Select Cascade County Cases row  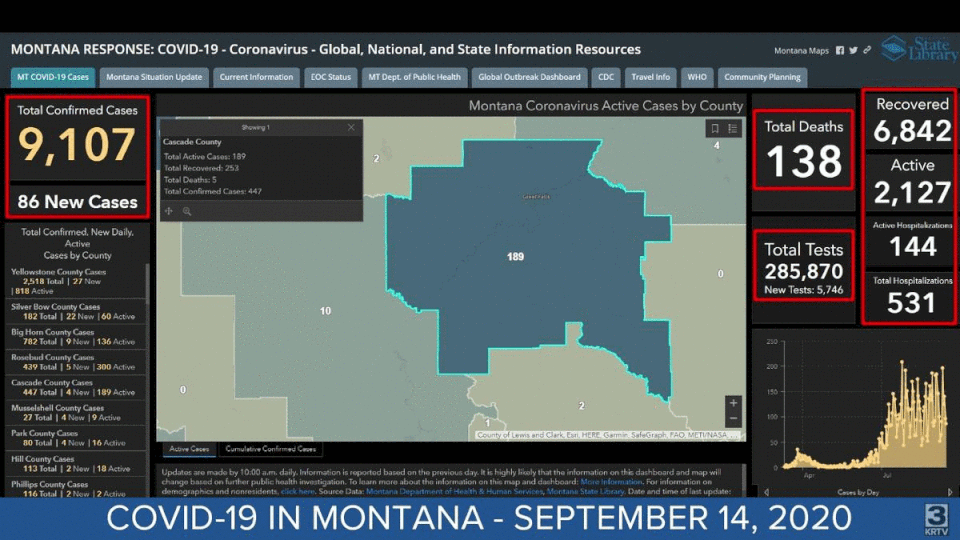75,387
